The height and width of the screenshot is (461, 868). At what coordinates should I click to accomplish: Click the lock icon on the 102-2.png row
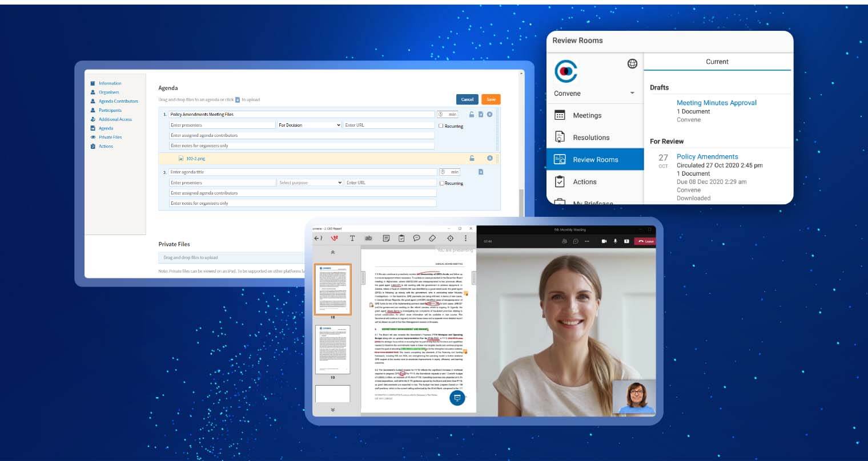tap(472, 158)
